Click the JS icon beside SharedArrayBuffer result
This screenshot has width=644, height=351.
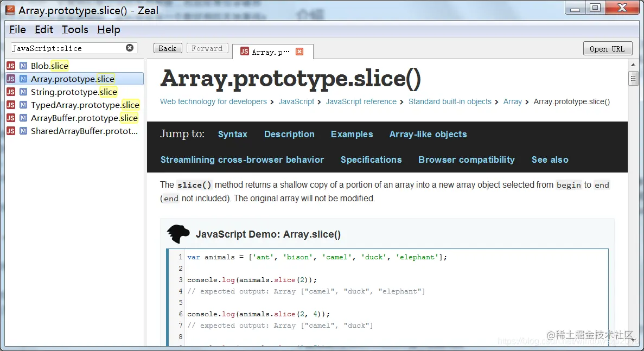[11, 131]
